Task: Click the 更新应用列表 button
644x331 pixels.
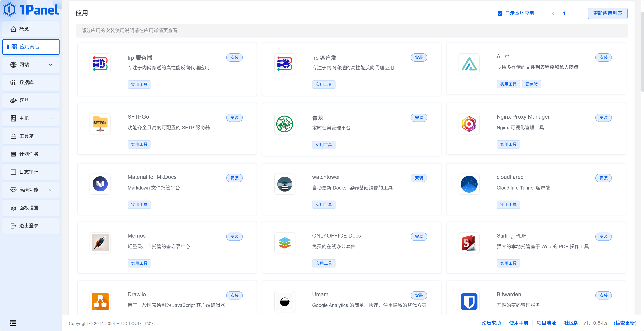Action: pos(607,13)
